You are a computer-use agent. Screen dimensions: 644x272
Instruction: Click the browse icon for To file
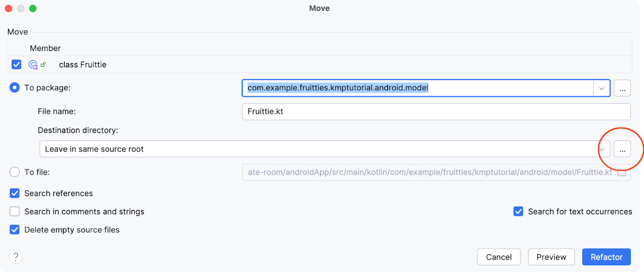pyautogui.click(x=622, y=172)
